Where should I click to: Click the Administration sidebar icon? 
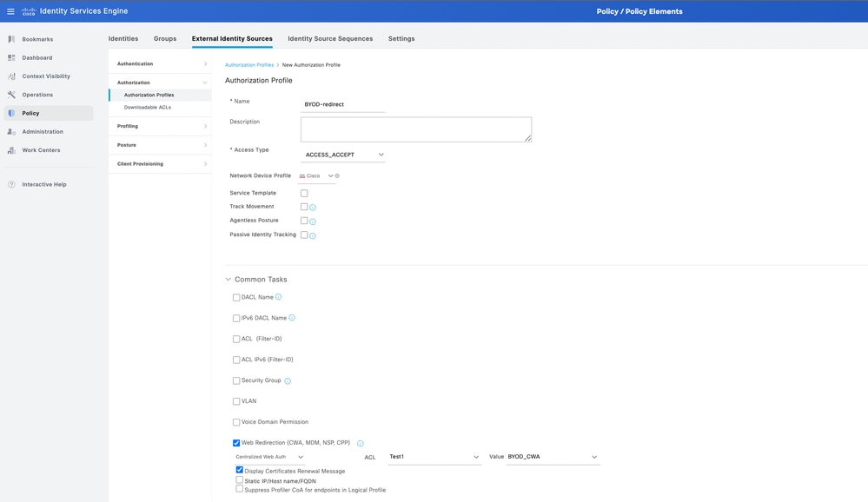(x=11, y=132)
